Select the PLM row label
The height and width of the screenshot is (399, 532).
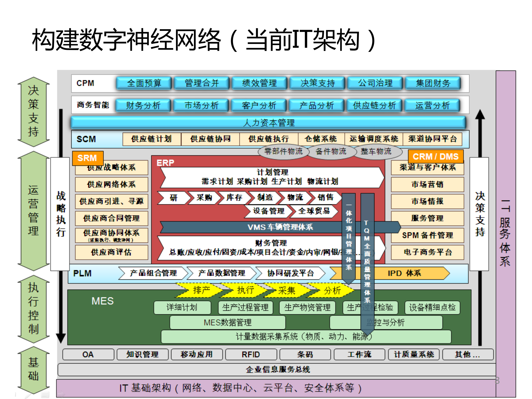coord(82,273)
